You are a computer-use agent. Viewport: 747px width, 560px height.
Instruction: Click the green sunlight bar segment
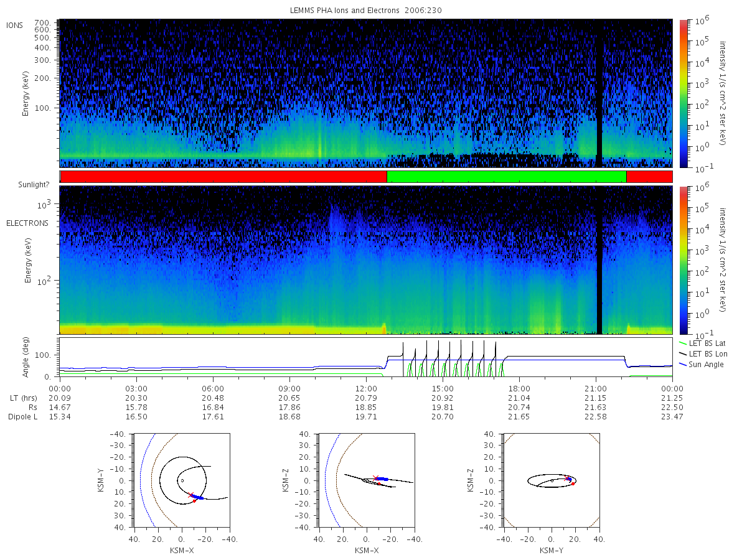506,177
